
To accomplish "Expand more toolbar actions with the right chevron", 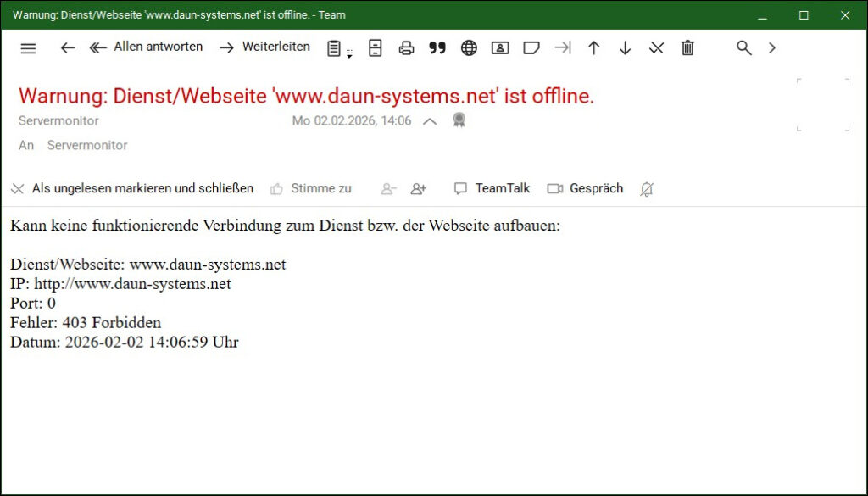I will coord(772,47).
